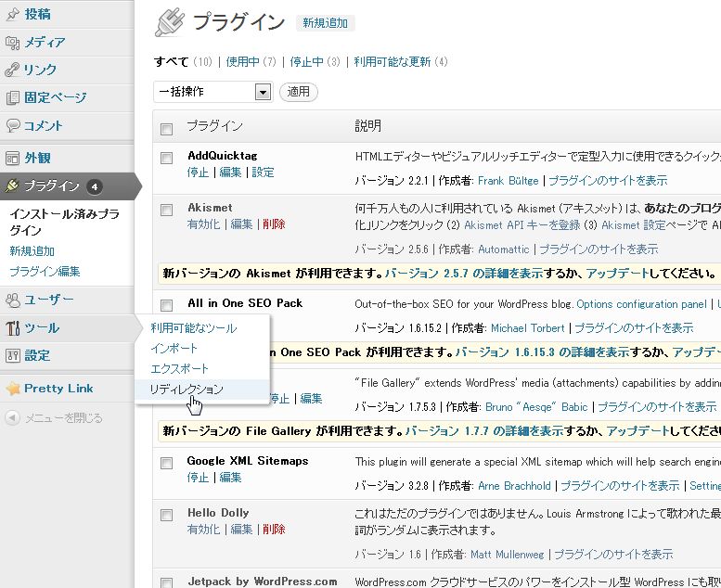Check the Hello Dolly plugin checkbox
Screen dimensions: 721x588
(166, 515)
